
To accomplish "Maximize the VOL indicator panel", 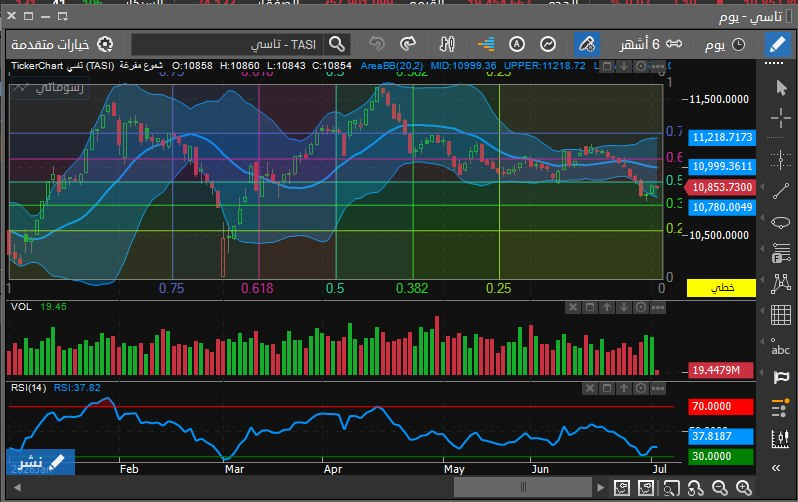I will point(590,307).
